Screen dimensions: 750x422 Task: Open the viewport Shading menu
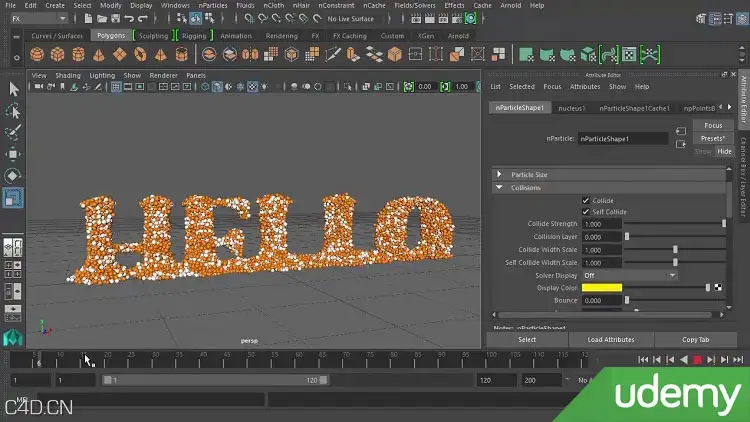tap(67, 75)
